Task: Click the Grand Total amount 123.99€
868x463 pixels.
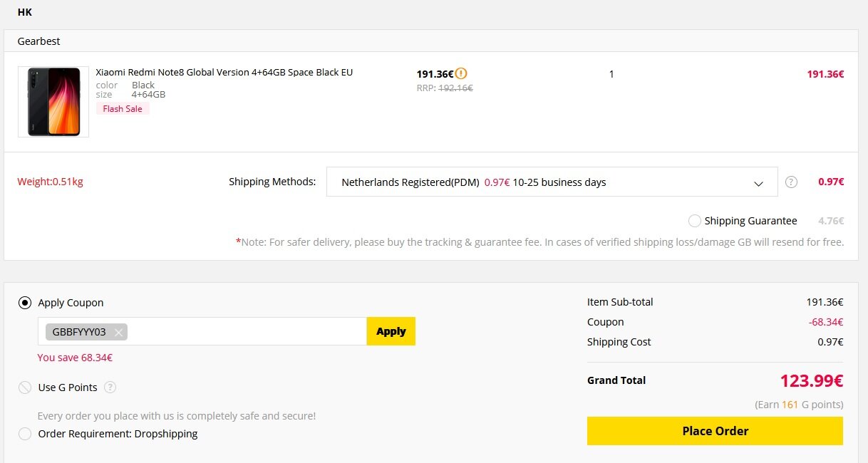Action: point(812,381)
